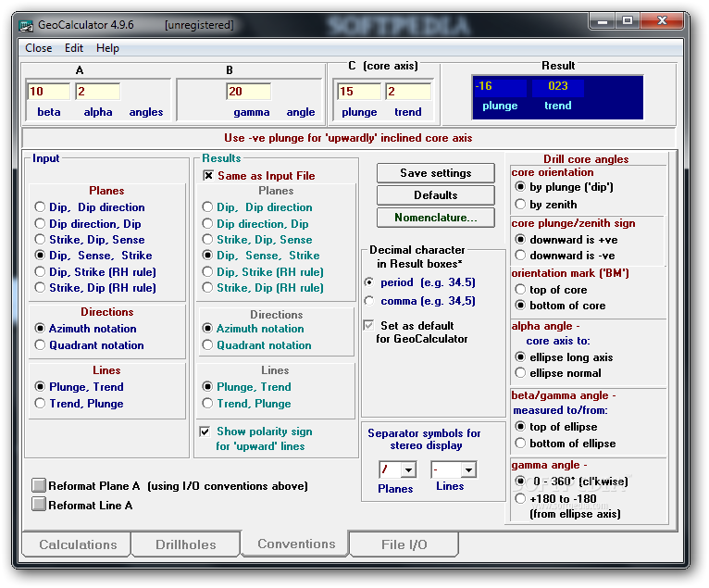Switch to the Calculations tab

[x=78, y=544]
